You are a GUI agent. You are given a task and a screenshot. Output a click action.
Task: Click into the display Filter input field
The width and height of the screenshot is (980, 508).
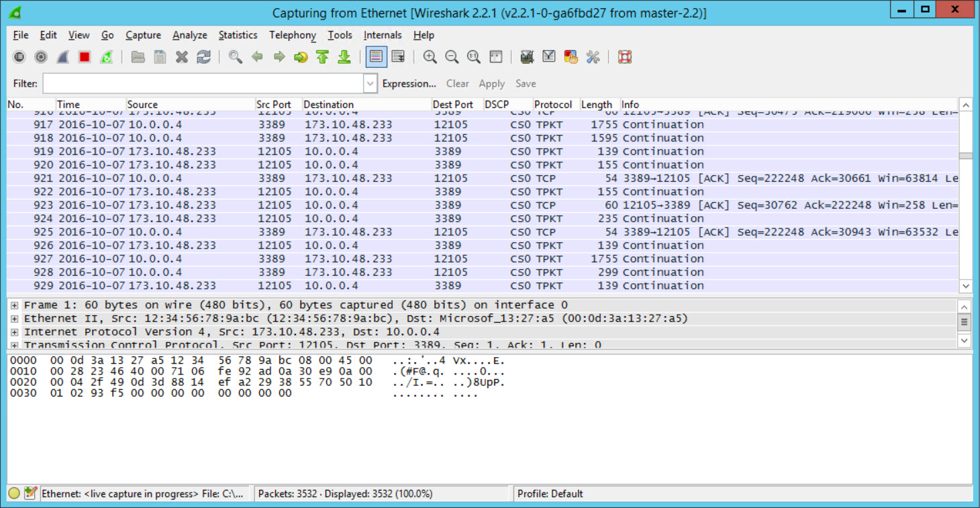coord(203,84)
